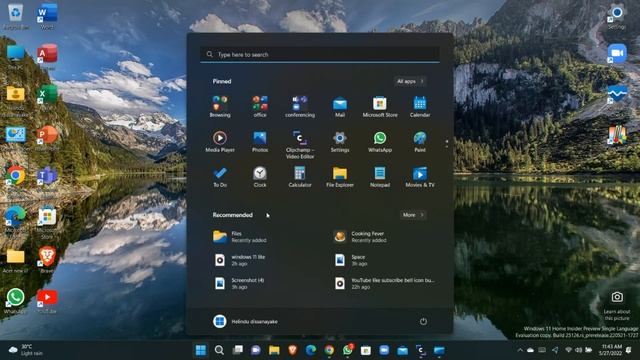Open the Photos pinned app

(260, 142)
